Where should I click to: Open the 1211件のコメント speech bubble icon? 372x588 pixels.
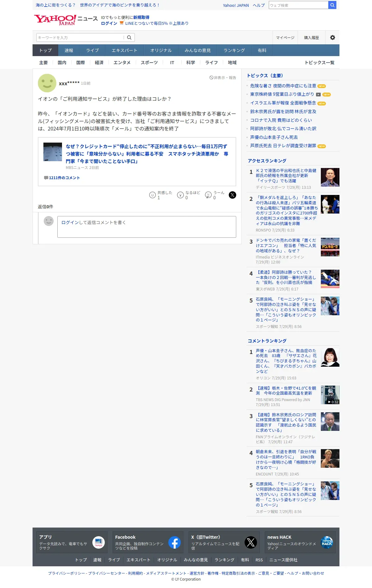46,178
